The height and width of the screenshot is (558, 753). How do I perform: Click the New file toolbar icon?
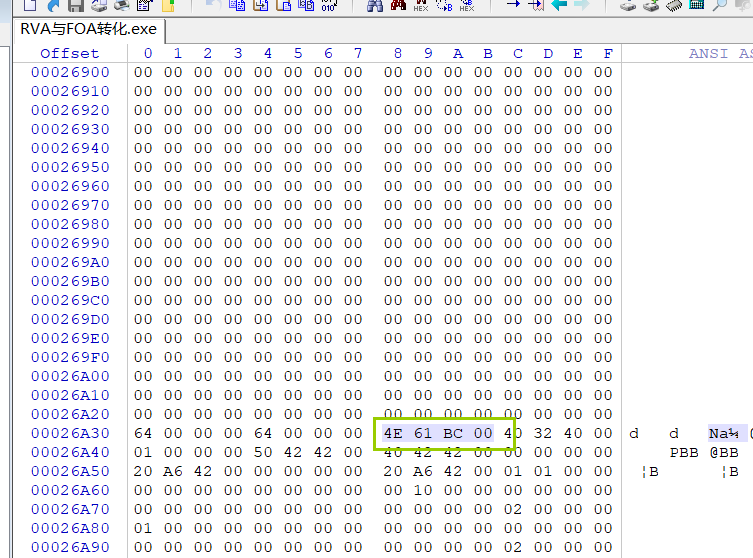point(30,5)
